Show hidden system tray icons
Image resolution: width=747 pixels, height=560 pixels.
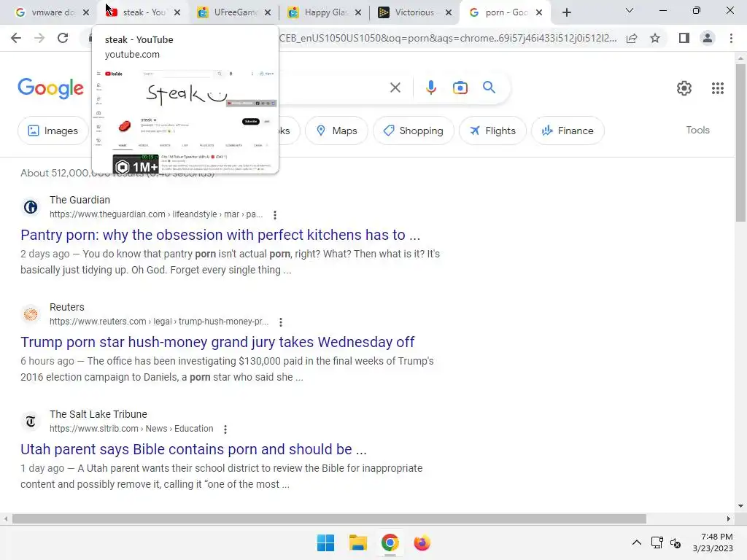point(636,542)
